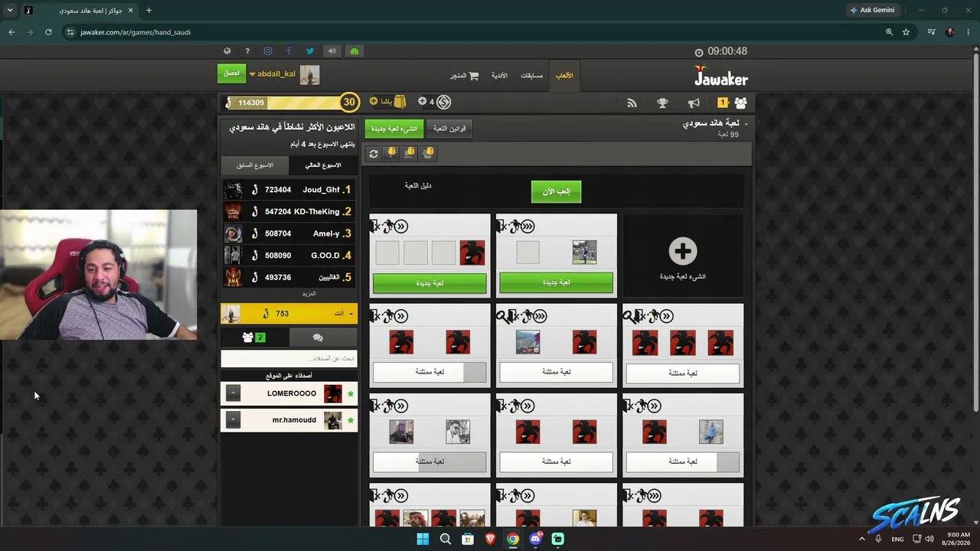980x551 pixels.
Task: Open the help question mark icon
Action: point(247,51)
